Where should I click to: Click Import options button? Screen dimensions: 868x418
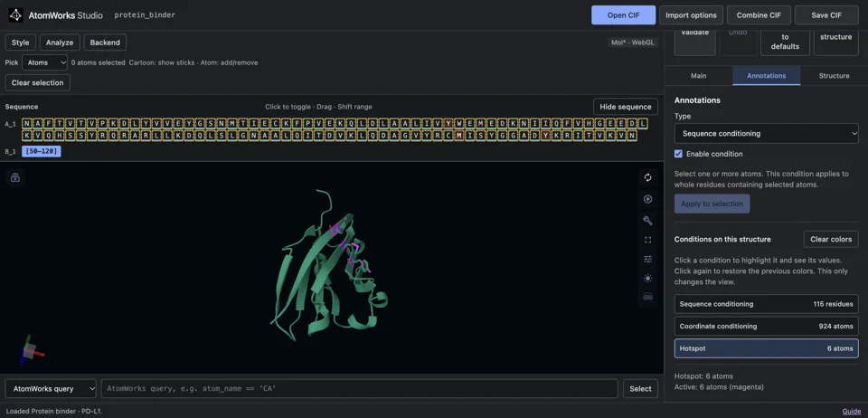coord(691,15)
